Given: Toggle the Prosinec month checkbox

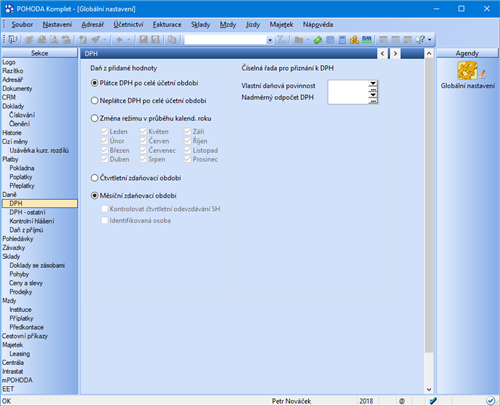Looking at the screenshot, I should pyautogui.click(x=188, y=159).
